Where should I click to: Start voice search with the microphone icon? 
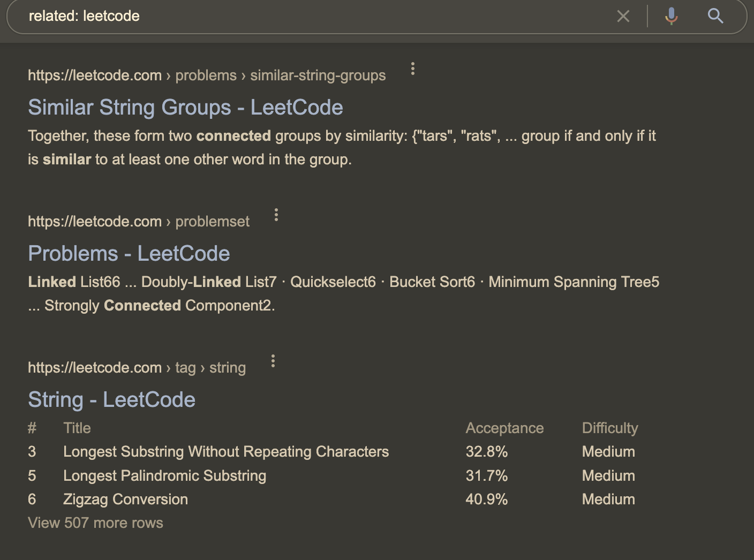pos(672,16)
